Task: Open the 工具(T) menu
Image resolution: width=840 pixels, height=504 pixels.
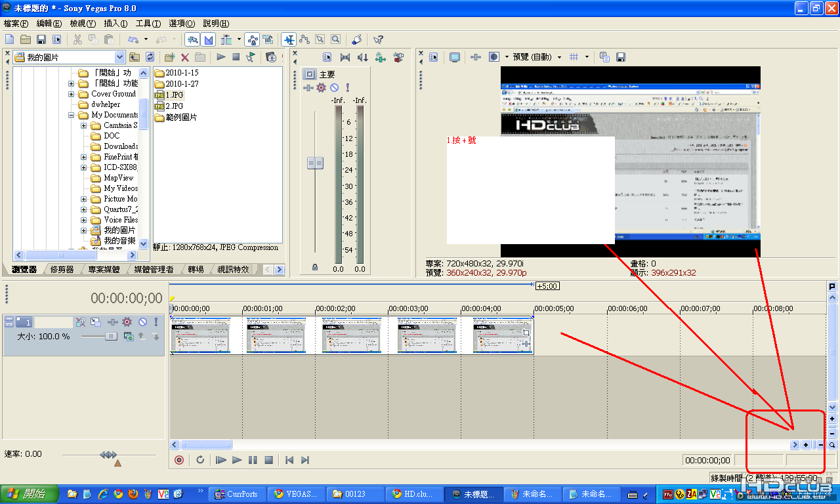Action: (x=148, y=23)
